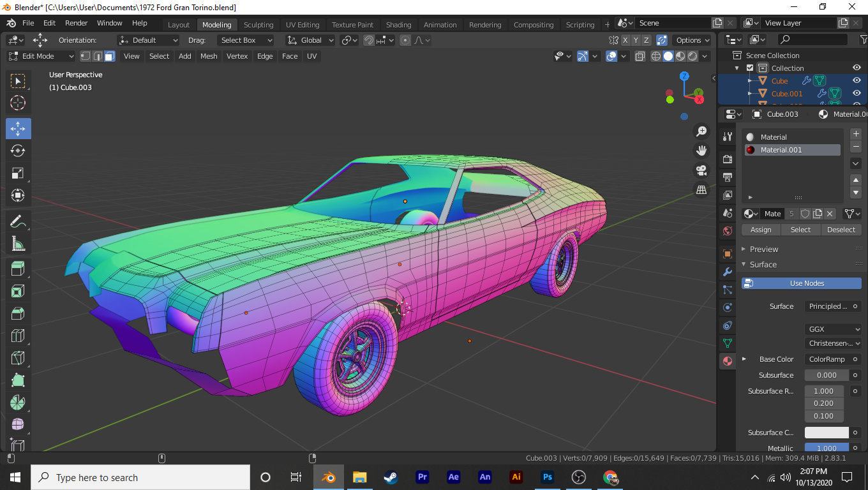Viewport: 868px width, 490px height.
Task: Open the Edit Mode dropdown
Action: [41, 56]
